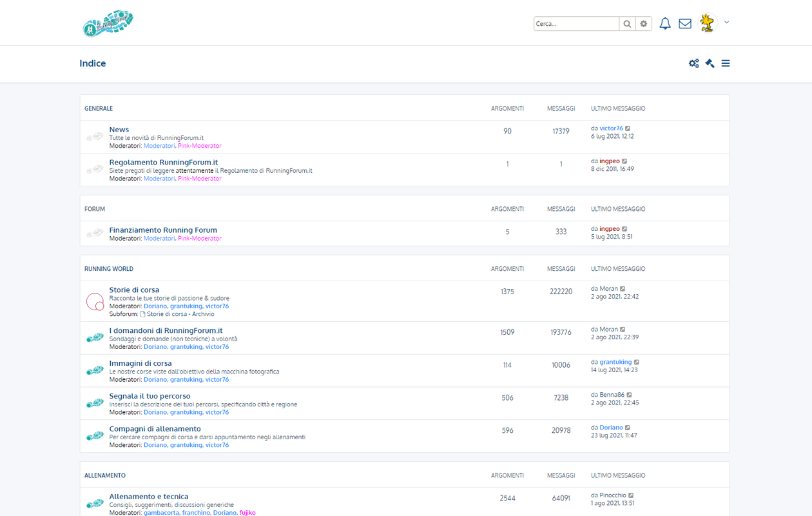This screenshot has height=516, width=812.
Task: Open Segnala il tuo percorso forum
Action: point(150,396)
